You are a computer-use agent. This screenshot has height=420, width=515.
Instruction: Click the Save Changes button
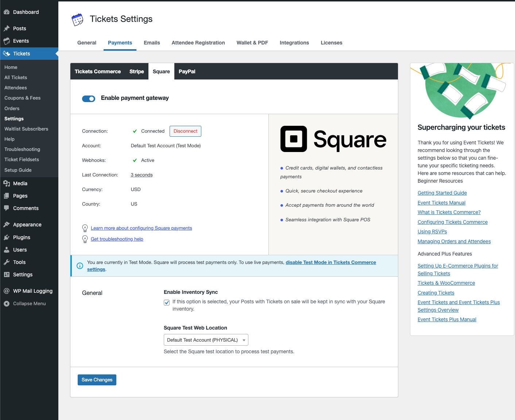[97, 380]
